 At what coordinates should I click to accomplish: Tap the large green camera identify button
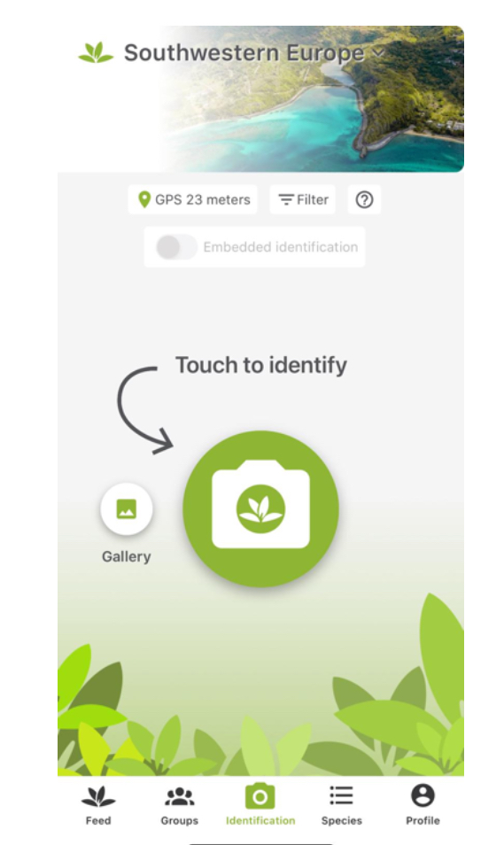261,508
